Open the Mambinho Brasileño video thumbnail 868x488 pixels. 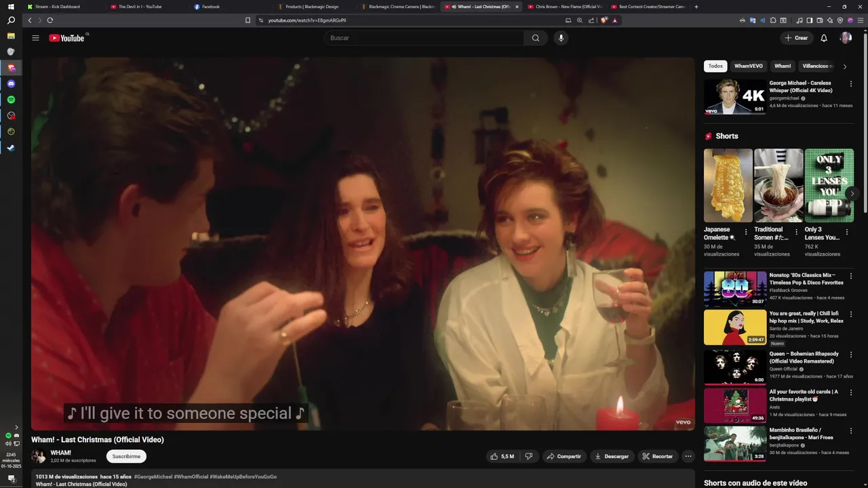[x=735, y=443]
